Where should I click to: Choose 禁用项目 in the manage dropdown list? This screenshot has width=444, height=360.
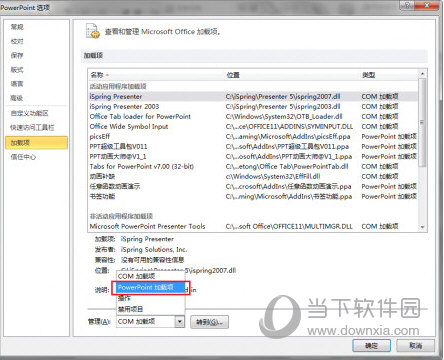coord(150,309)
